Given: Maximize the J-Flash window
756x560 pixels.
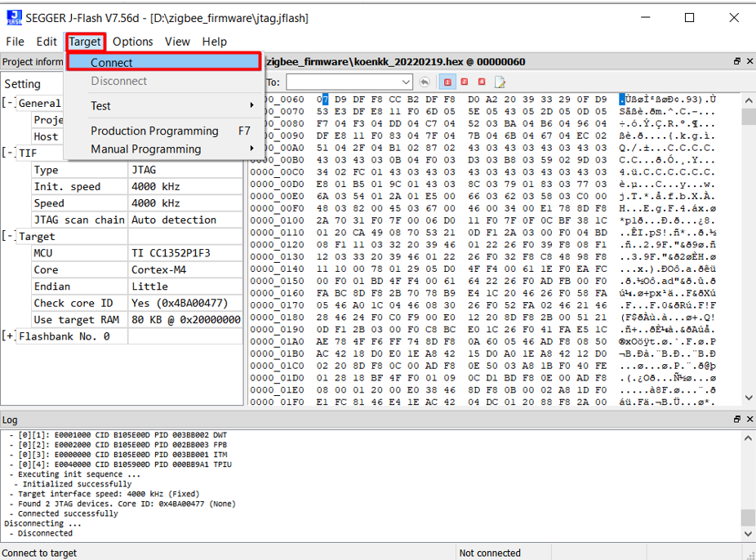Looking at the screenshot, I should tap(690, 18).
